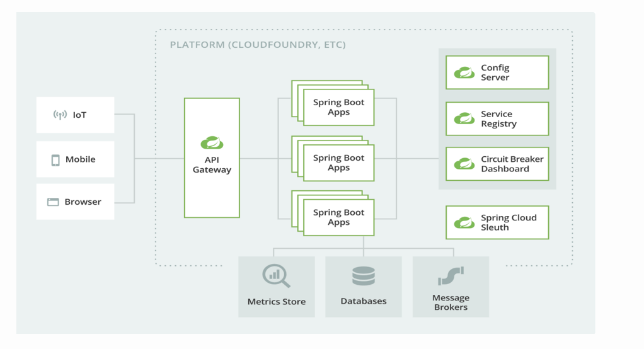
Task: Click the Databases label text
Action: tap(364, 301)
